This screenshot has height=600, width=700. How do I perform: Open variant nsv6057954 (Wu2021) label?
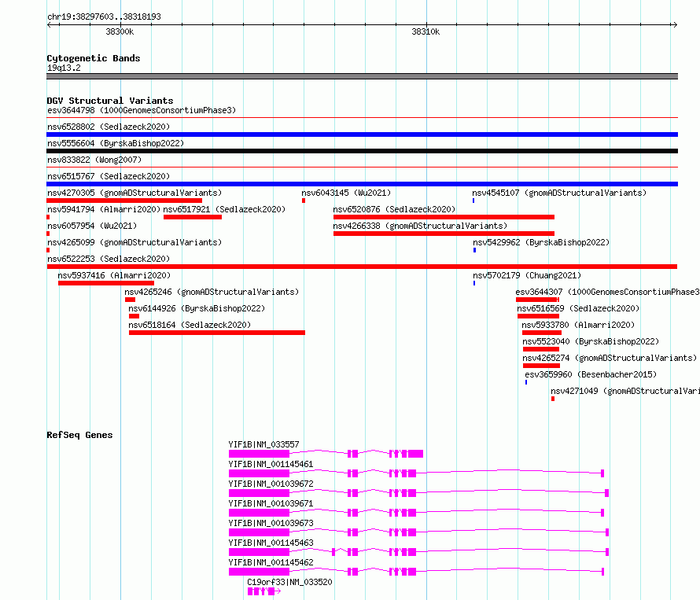pyautogui.click(x=92, y=226)
